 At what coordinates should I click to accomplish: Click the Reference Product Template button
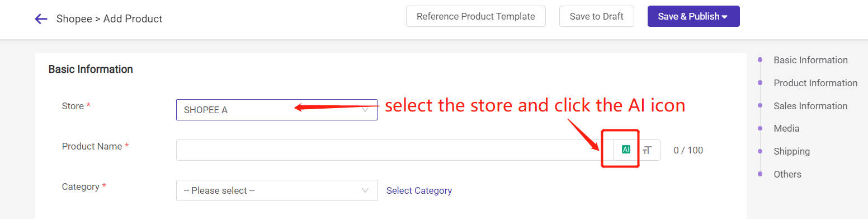(476, 16)
